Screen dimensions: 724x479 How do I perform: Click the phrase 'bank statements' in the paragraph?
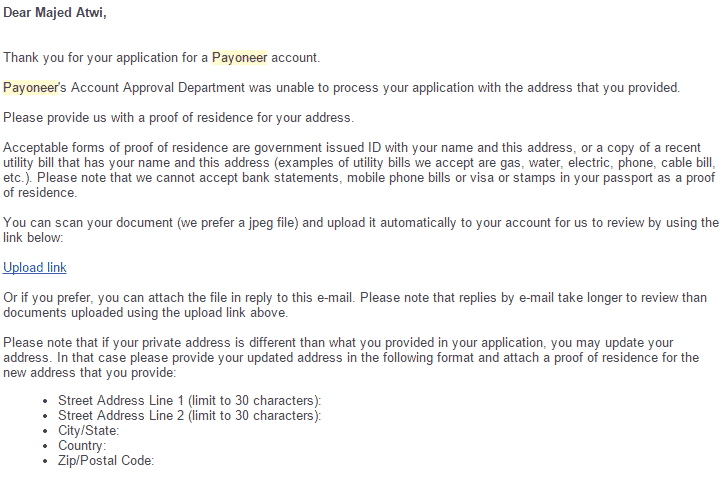(306, 178)
